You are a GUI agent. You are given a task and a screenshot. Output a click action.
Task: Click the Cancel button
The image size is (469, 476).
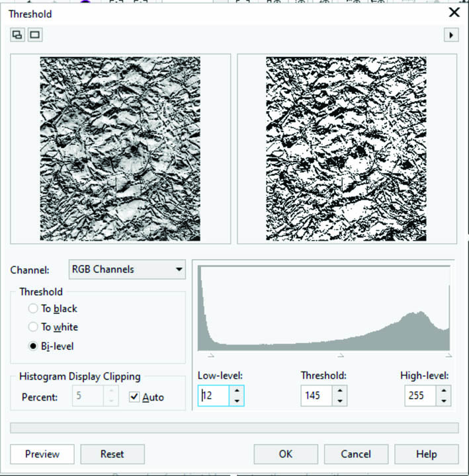[x=356, y=454]
